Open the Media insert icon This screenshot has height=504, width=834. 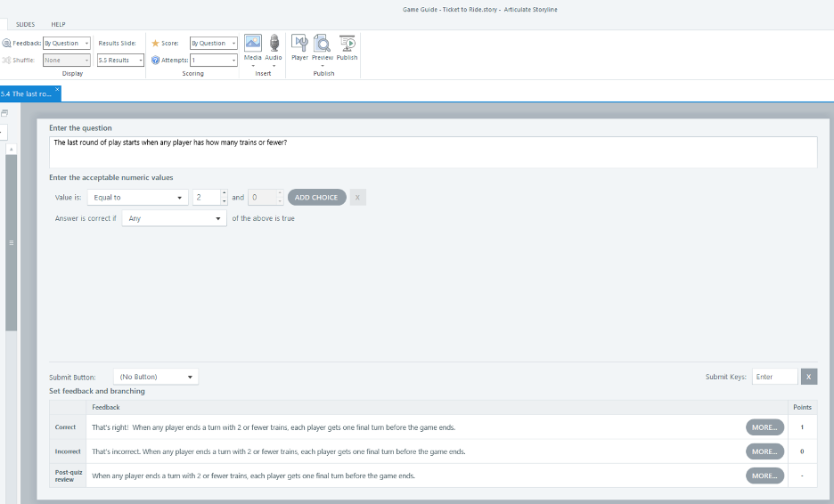(x=253, y=43)
